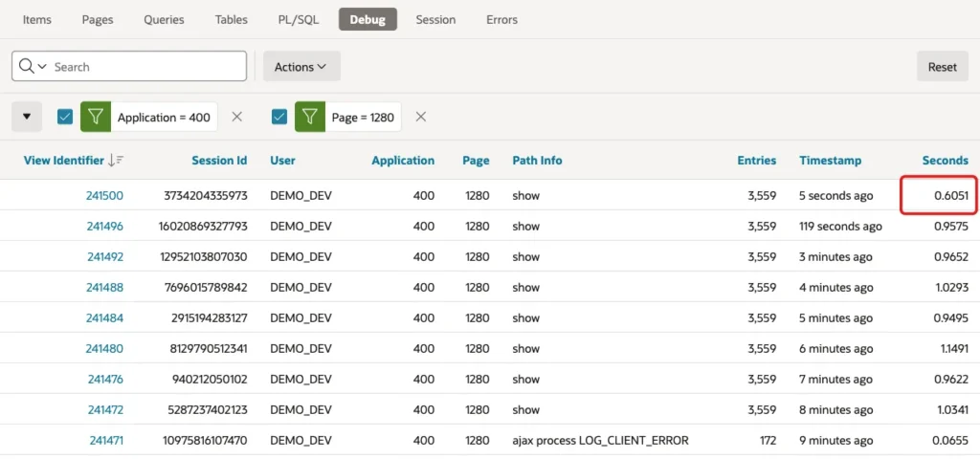Open view identifier 241496 link
The height and width of the screenshot is (459, 980).
[104, 226]
